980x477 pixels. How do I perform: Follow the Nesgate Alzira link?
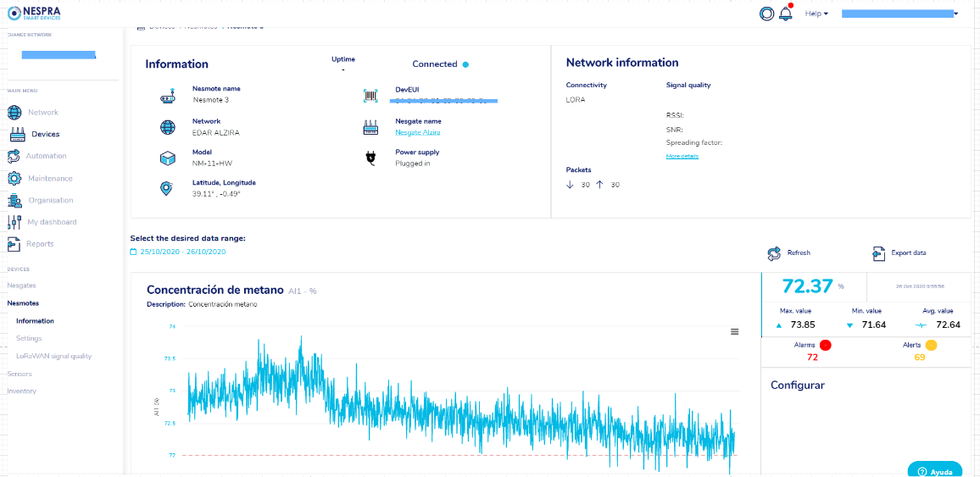click(417, 132)
